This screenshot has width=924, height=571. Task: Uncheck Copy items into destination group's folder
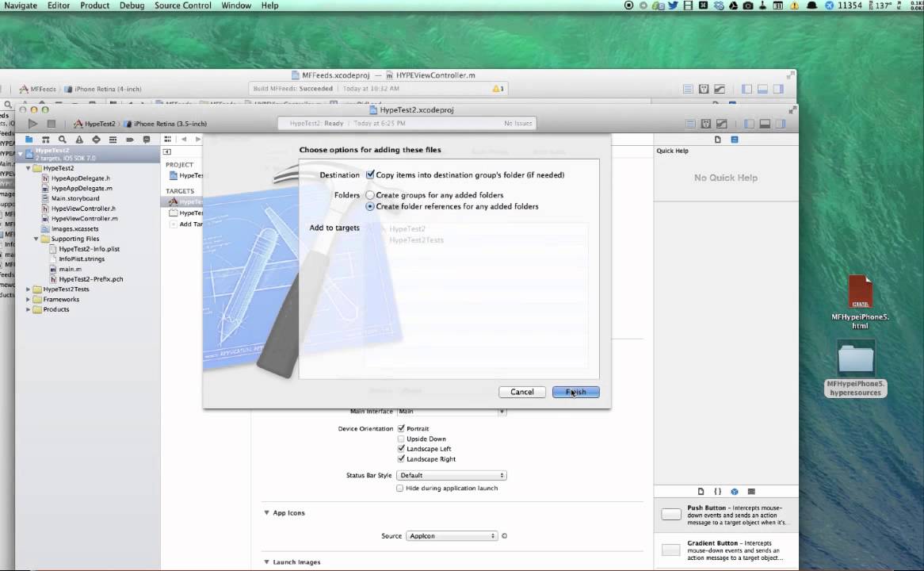tap(370, 174)
